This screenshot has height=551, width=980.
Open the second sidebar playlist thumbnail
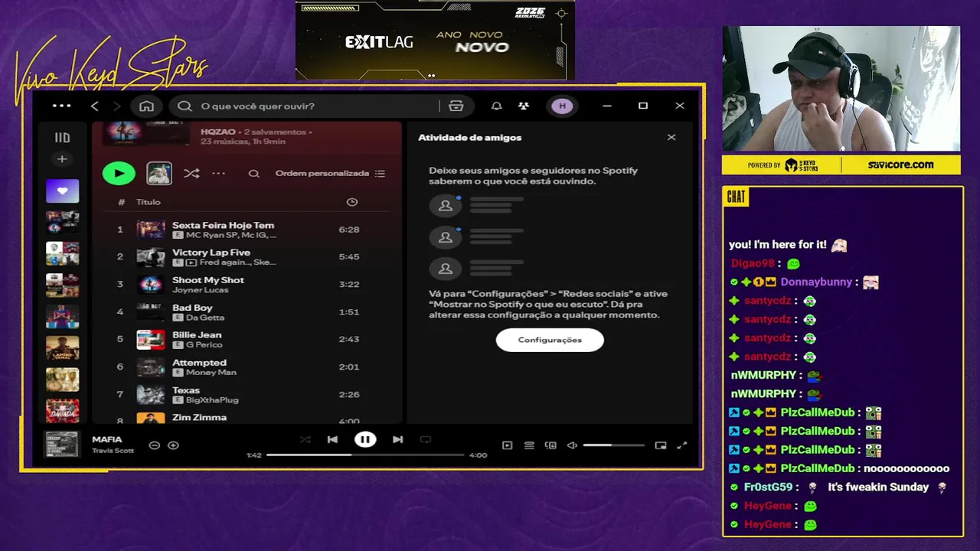click(62, 222)
